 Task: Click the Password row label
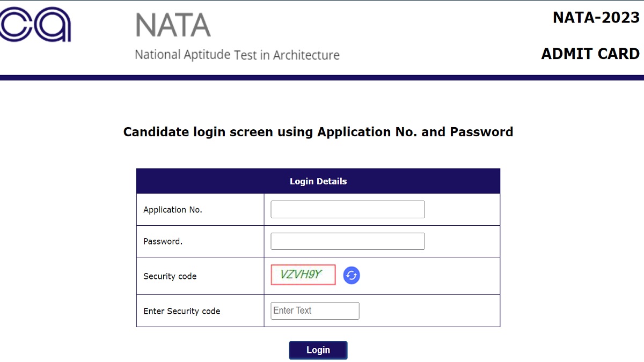pyautogui.click(x=162, y=241)
